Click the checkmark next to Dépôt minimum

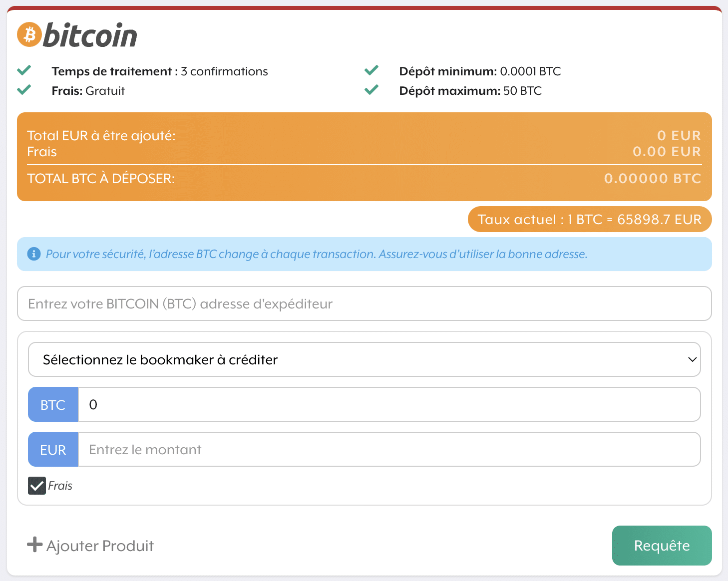(371, 70)
